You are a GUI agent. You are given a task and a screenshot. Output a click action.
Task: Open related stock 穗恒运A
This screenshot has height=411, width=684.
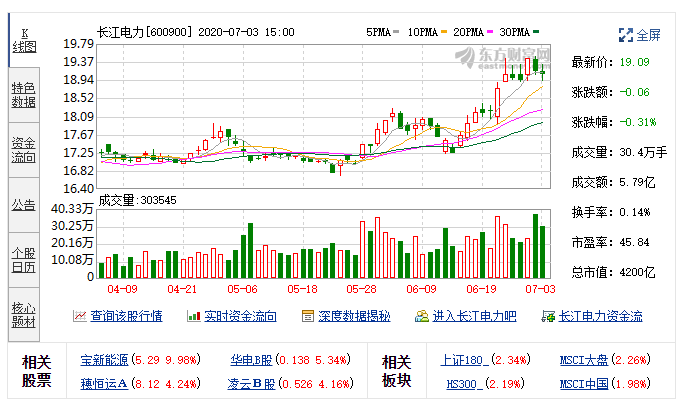[x=104, y=384]
